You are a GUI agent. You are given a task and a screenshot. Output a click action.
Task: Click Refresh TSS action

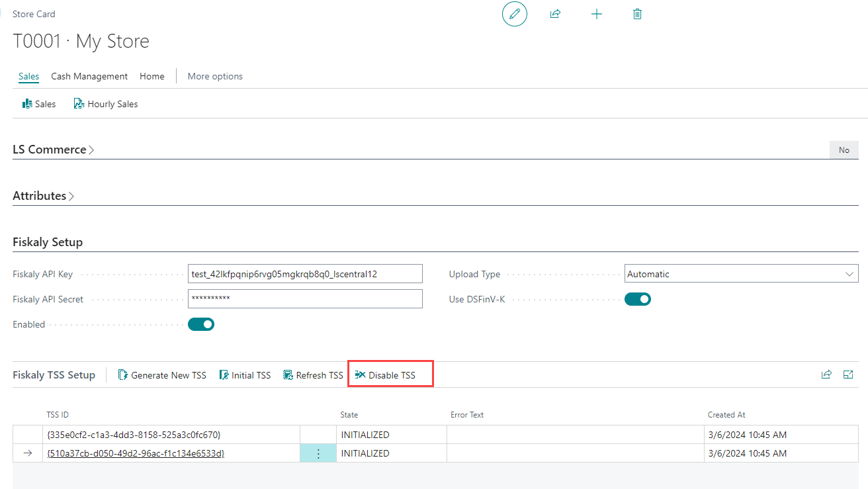click(x=313, y=375)
